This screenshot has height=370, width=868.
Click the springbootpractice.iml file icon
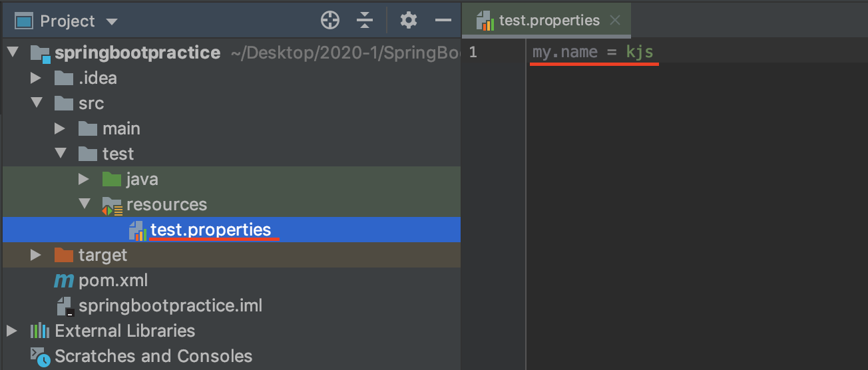65,306
